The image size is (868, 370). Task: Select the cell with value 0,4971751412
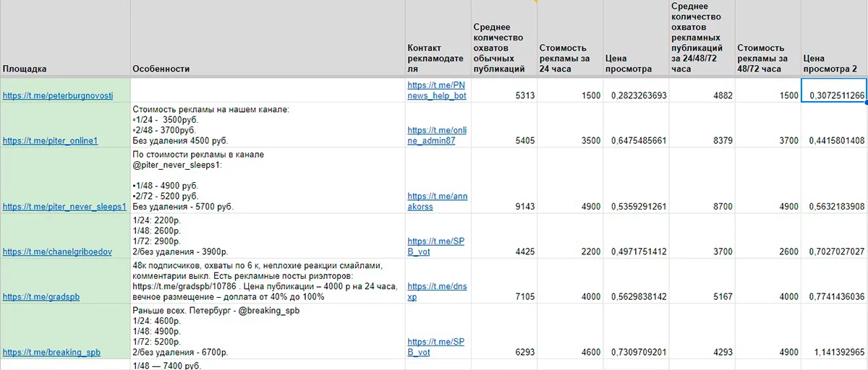[635, 236]
